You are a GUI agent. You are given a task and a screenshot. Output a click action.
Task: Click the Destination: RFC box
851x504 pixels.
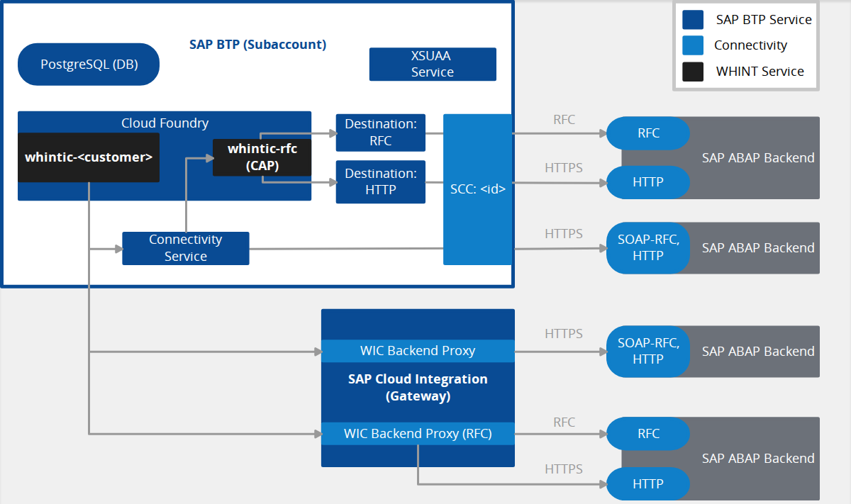[381, 133]
